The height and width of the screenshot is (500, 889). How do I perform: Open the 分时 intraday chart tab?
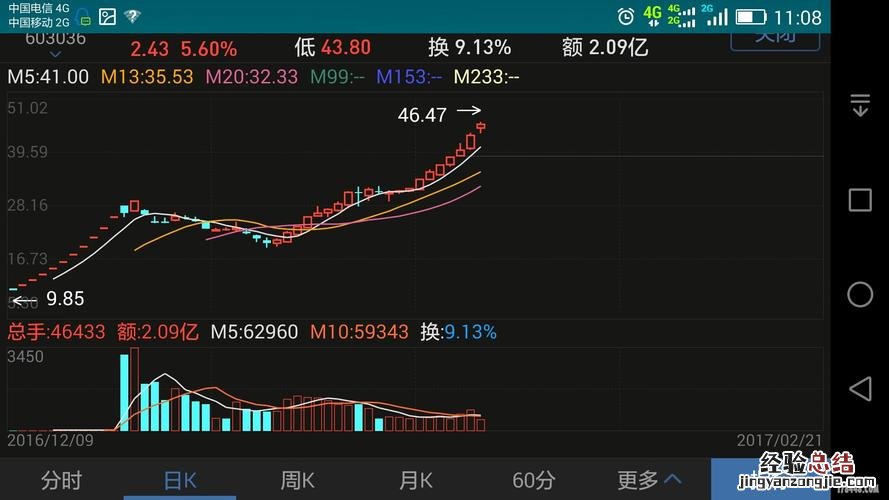click(61, 481)
